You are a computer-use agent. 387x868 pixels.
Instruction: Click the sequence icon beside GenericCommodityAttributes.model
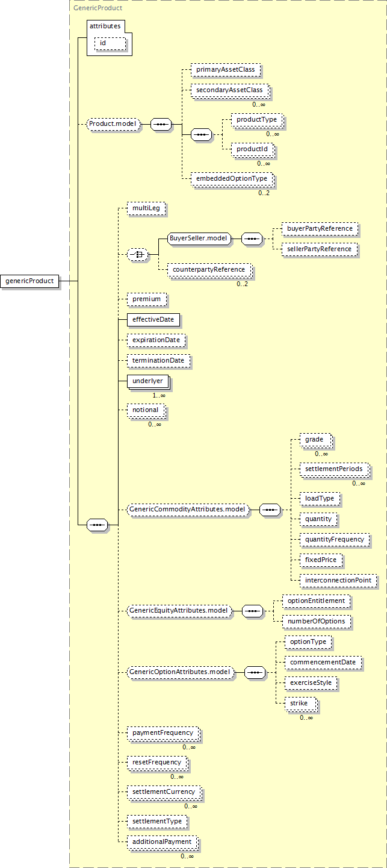point(270,510)
